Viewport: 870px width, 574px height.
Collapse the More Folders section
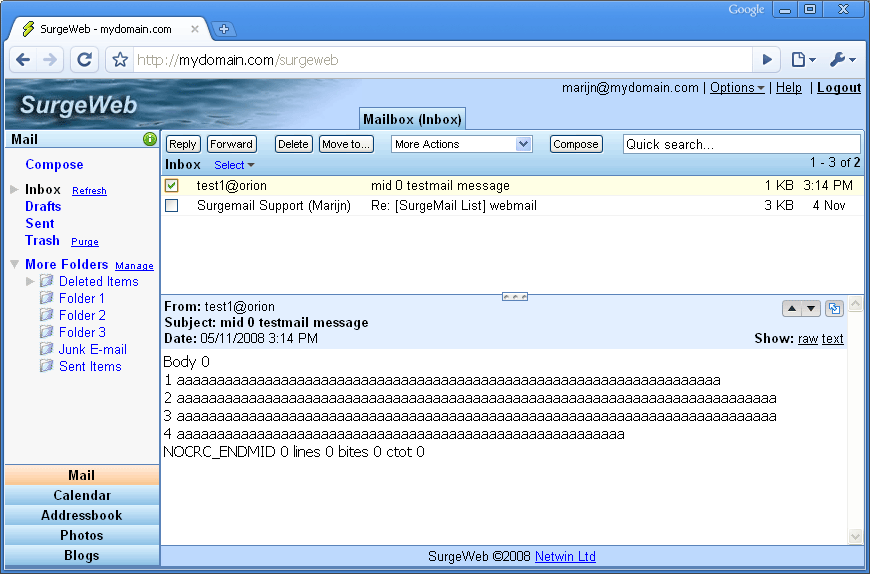coord(14,265)
